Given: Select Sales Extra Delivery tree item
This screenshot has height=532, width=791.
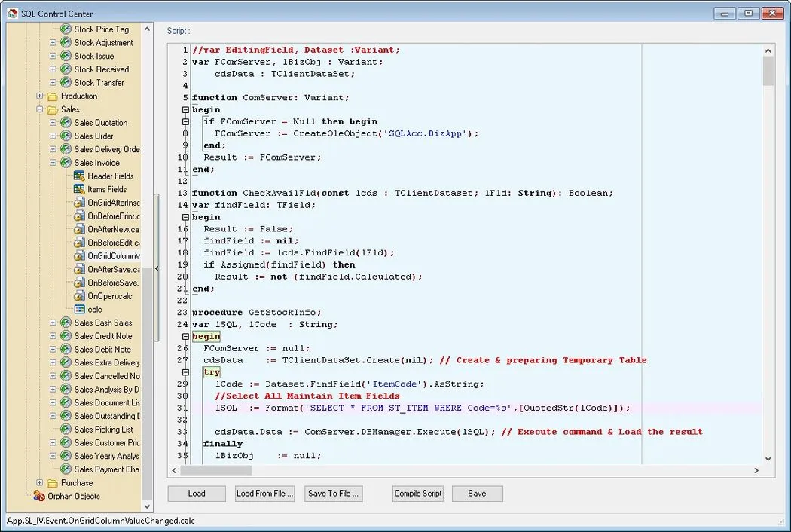Looking at the screenshot, I should point(107,362).
